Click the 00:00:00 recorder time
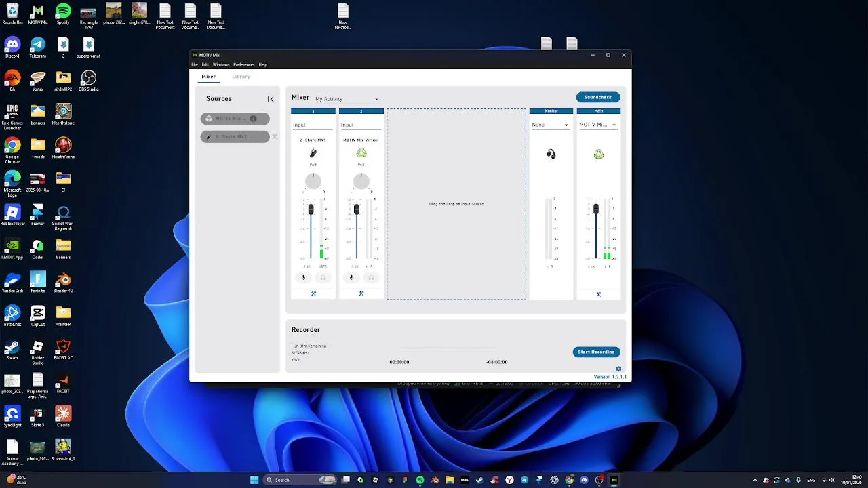 coord(399,362)
